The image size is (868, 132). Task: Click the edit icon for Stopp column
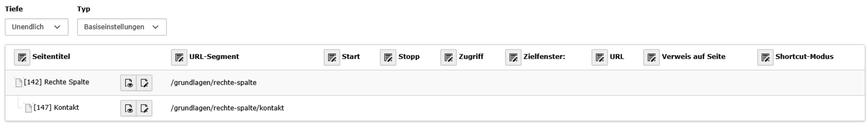pos(388,57)
